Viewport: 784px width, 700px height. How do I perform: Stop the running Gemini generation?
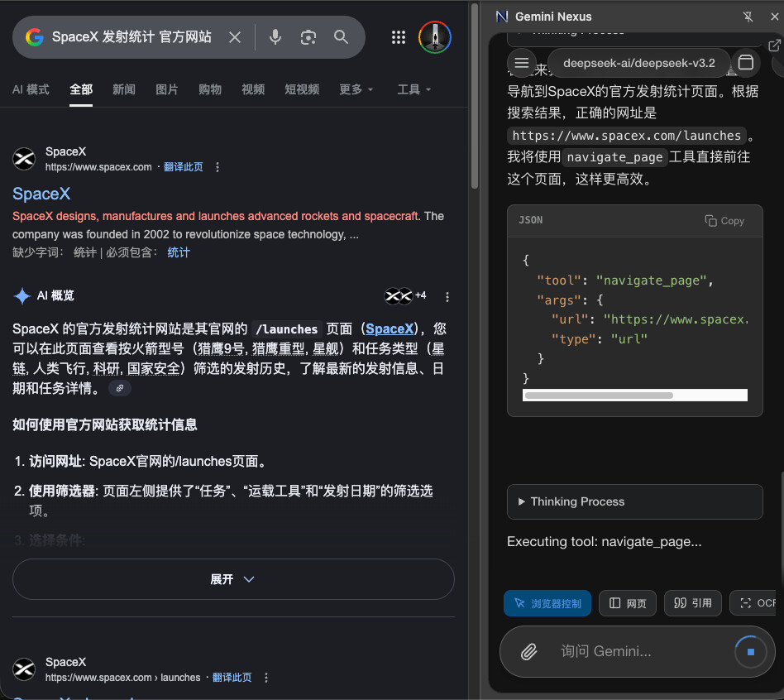click(750, 651)
